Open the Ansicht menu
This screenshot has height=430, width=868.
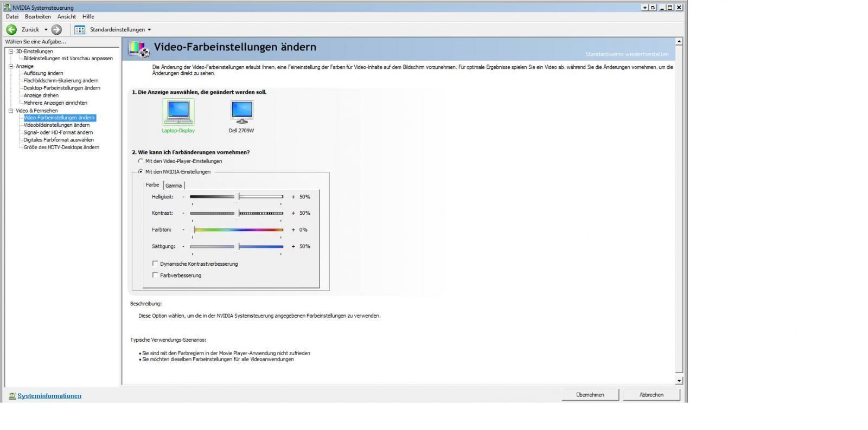[x=67, y=17]
